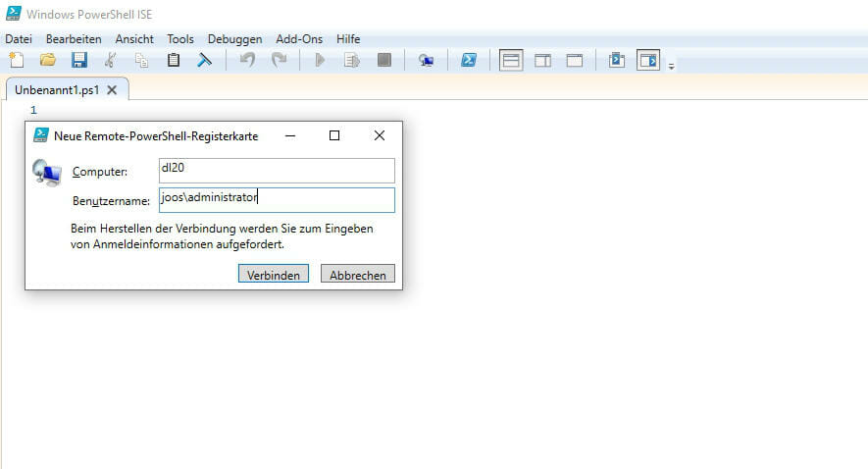The width and height of the screenshot is (868, 469).
Task: Open the Hilfe menu
Action: pyautogui.click(x=348, y=39)
